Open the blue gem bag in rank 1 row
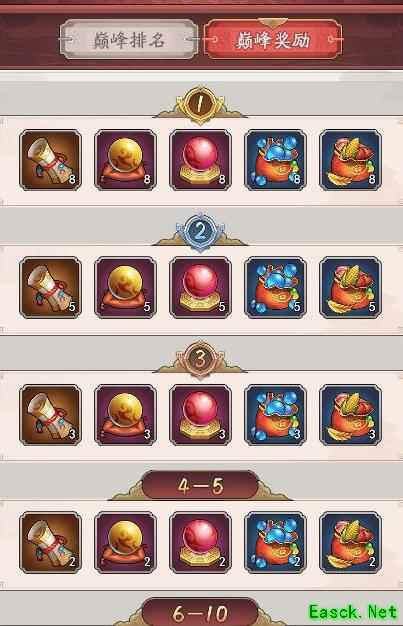Screen dimensions: 403x626 tap(276, 160)
